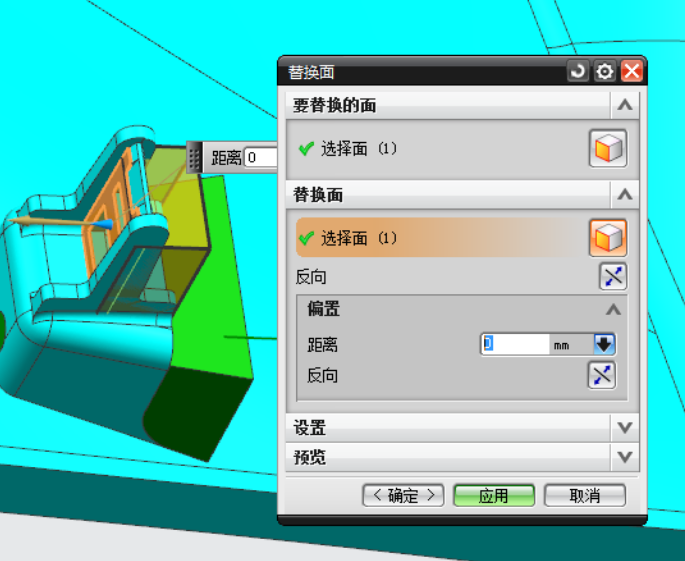Click face selection cube icon under 要替换的面

608,148
